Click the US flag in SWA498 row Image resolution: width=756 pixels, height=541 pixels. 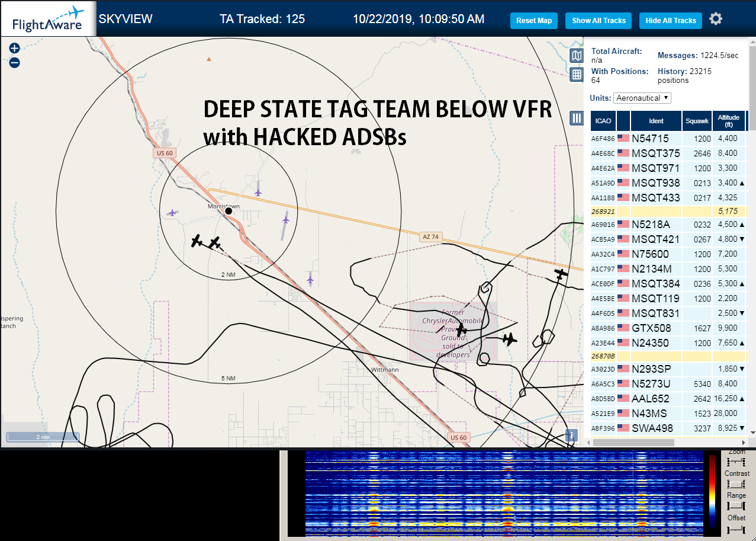623,427
